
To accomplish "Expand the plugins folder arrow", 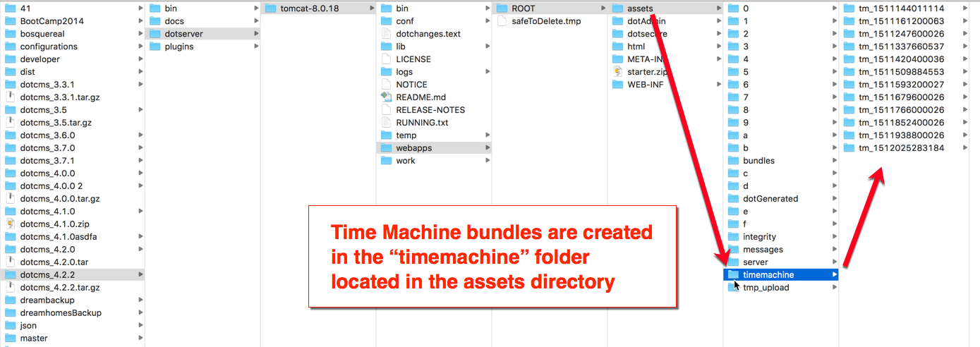I will [x=256, y=47].
